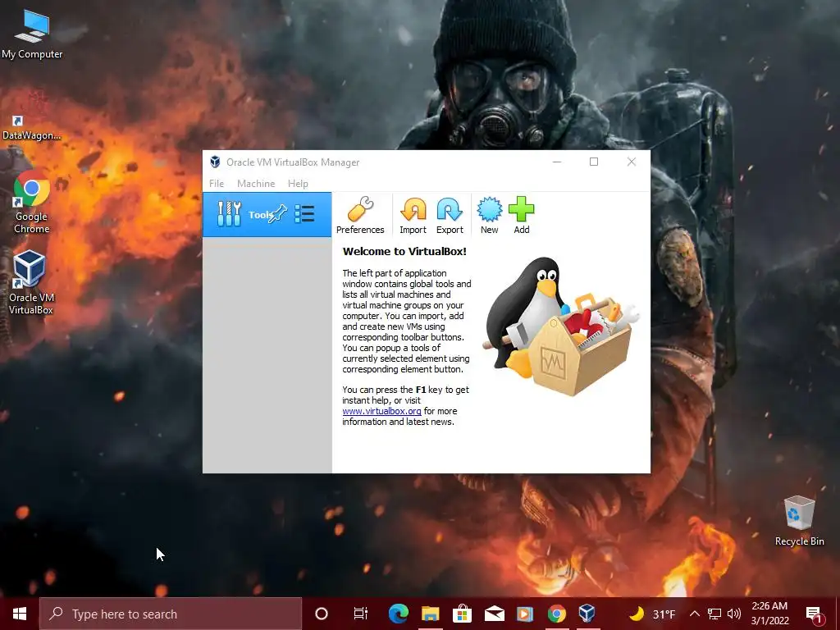Open the clock showing 2:26 AM

tap(769, 614)
